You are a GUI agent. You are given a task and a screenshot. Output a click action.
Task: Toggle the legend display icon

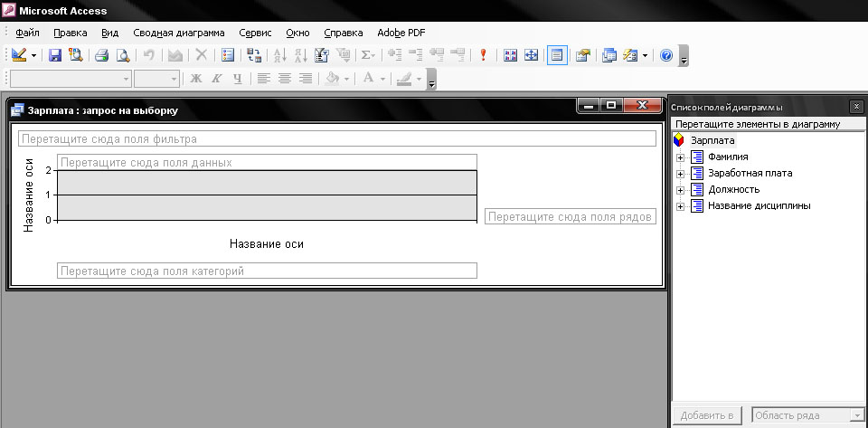(228, 55)
